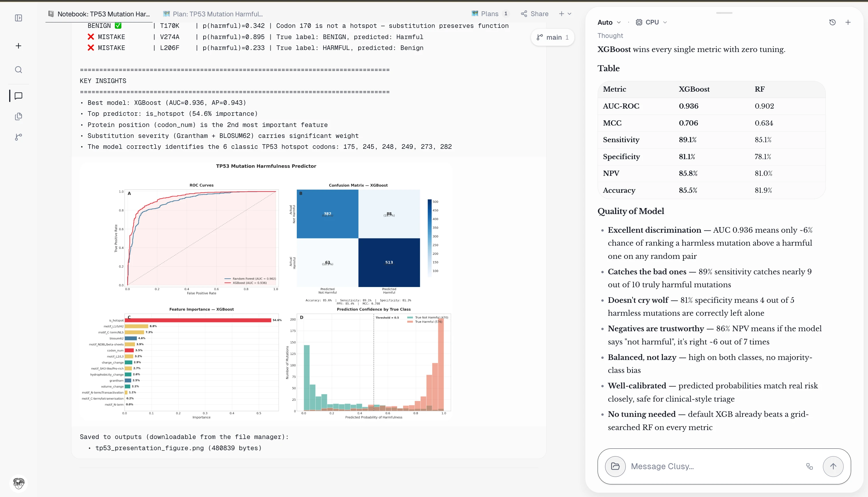The height and width of the screenshot is (497, 868).
Task: Click the MCC row label
Action: pos(612,123)
